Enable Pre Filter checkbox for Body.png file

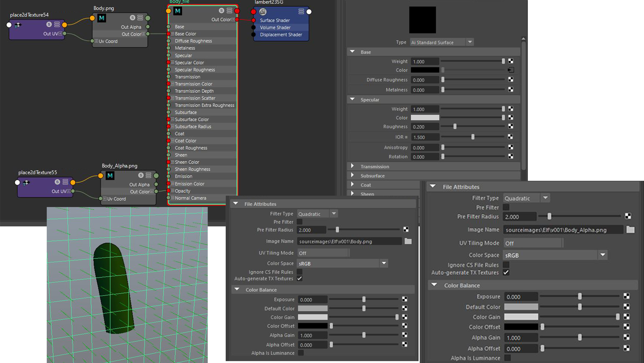[300, 222]
